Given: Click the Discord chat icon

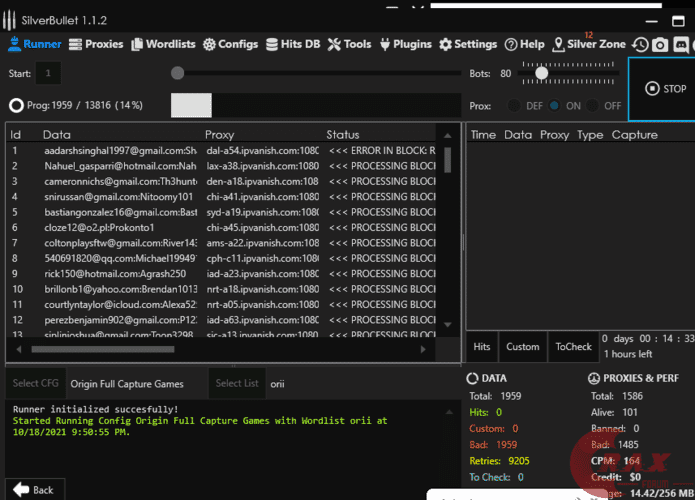Looking at the screenshot, I should coord(681,44).
